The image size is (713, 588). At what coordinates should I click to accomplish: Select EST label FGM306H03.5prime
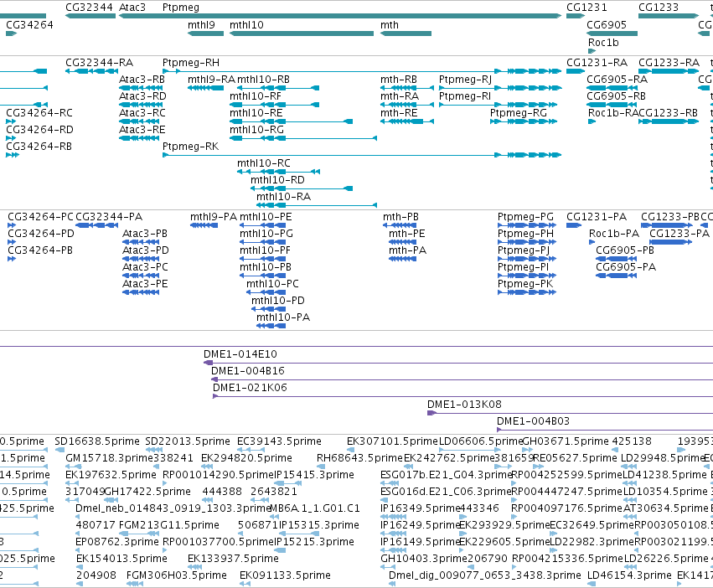(177, 575)
